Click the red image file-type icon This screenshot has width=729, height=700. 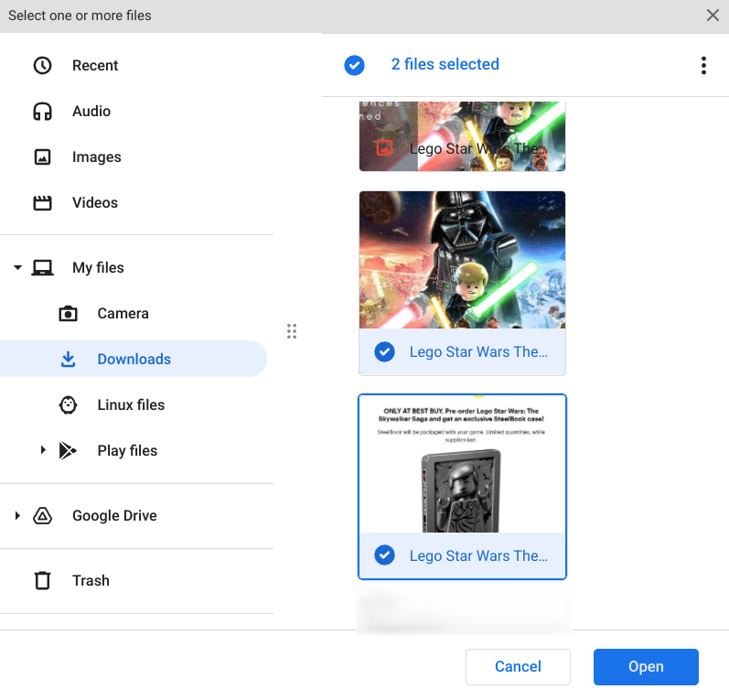point(384,148)
